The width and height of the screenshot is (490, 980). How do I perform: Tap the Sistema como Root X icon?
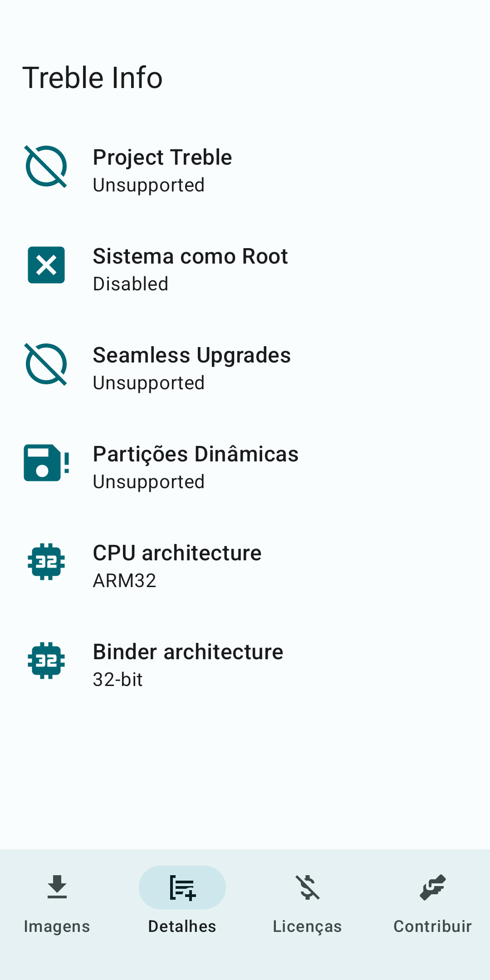point(46,265)
